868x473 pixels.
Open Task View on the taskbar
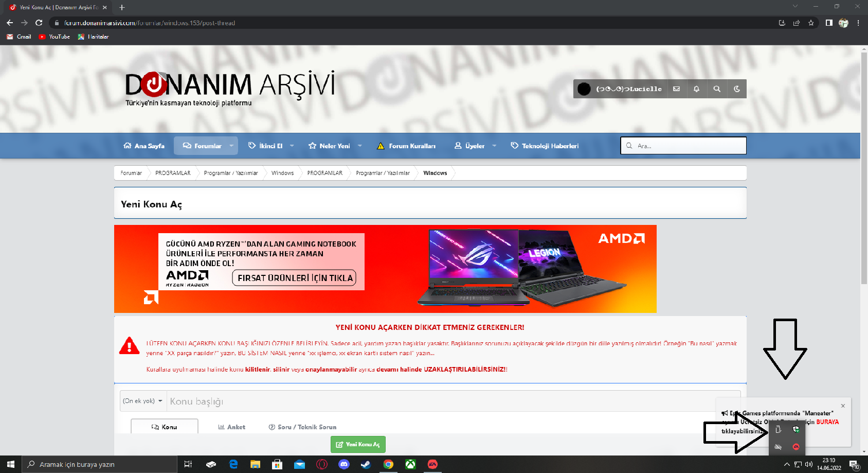[188, 464]
